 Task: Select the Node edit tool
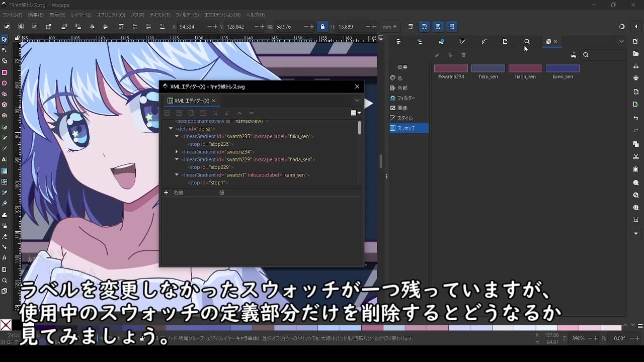5,50
